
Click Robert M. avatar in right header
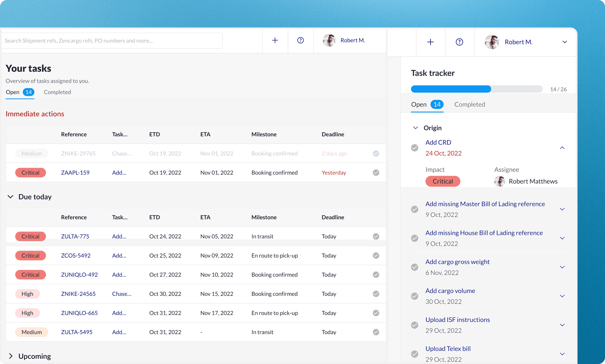coord(492,42)
